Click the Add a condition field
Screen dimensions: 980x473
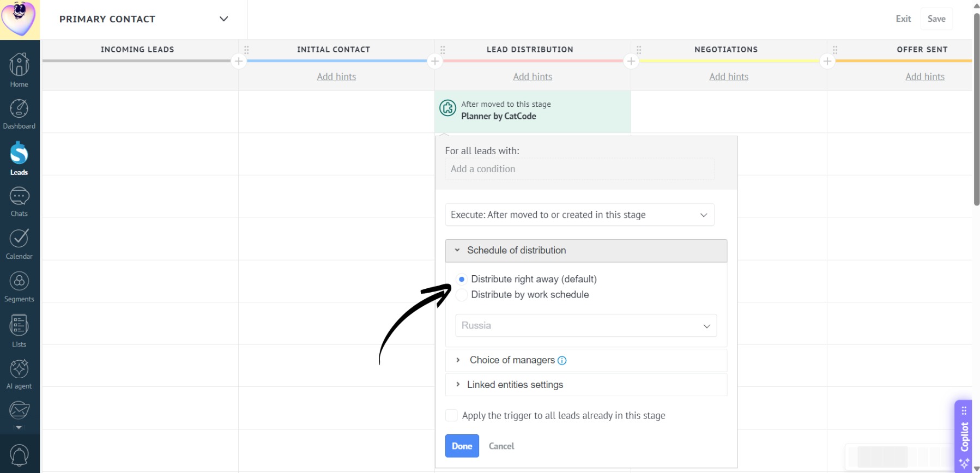(579, 169)
